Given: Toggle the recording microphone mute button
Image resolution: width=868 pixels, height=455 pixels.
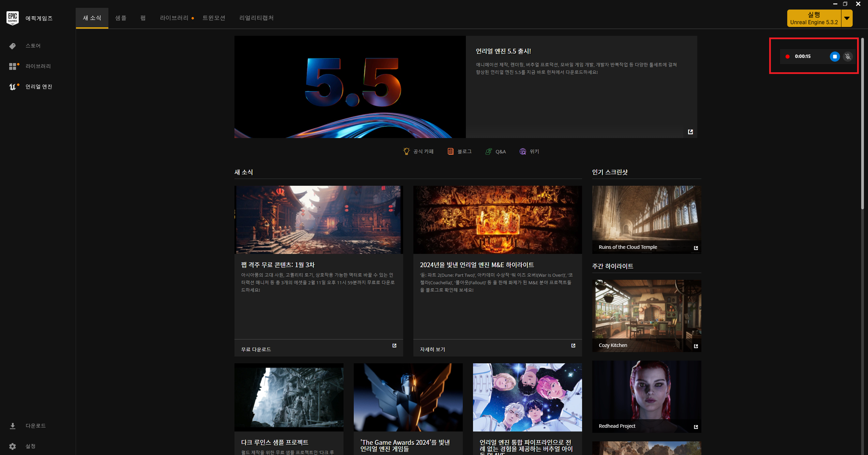Looking at the screenshot, I should (x=848, y=57).
